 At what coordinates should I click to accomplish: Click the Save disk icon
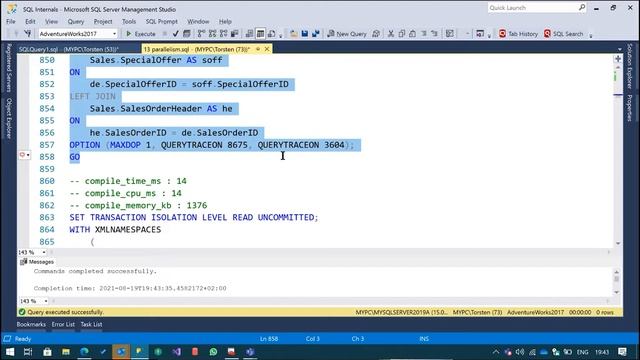[x=304, y=34]
